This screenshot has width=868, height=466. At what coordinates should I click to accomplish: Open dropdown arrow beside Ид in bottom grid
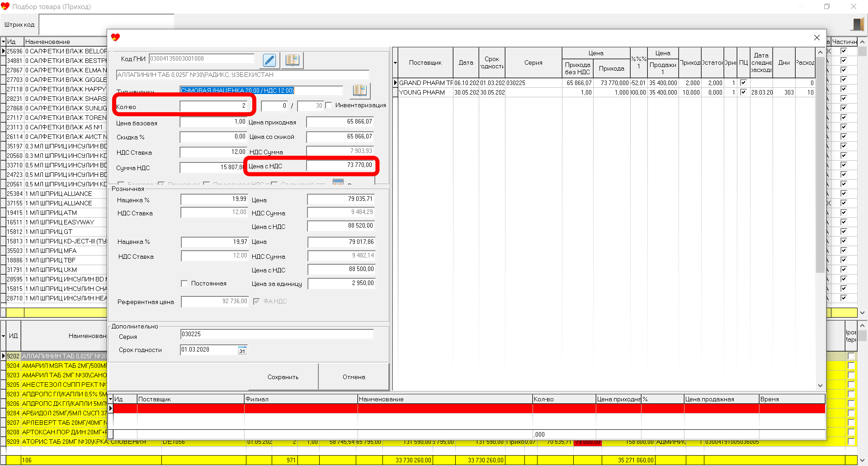[x=111, y=399]
